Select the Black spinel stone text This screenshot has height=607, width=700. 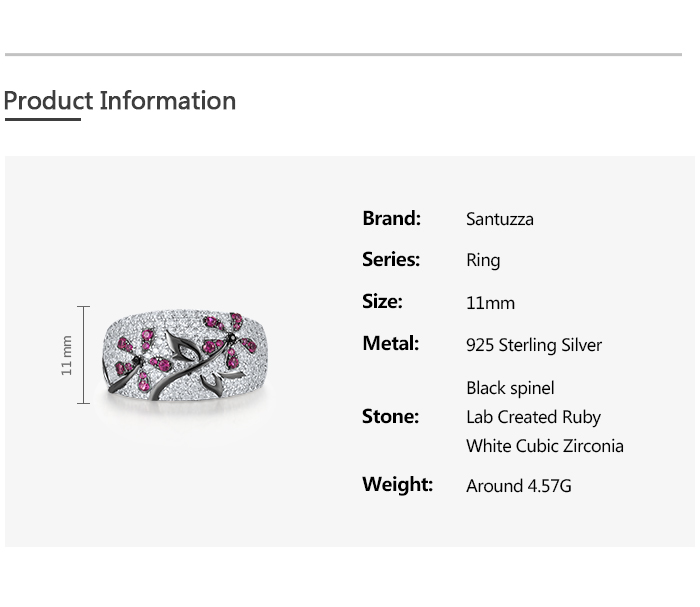[x=510, y=388]
